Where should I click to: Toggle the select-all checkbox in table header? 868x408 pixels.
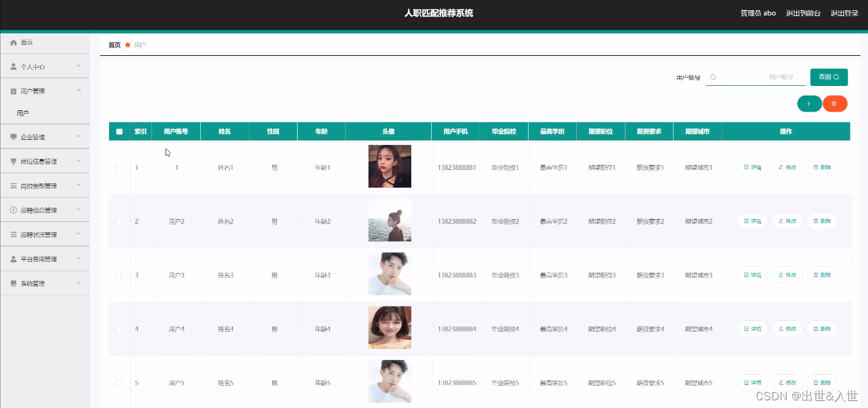119,131
